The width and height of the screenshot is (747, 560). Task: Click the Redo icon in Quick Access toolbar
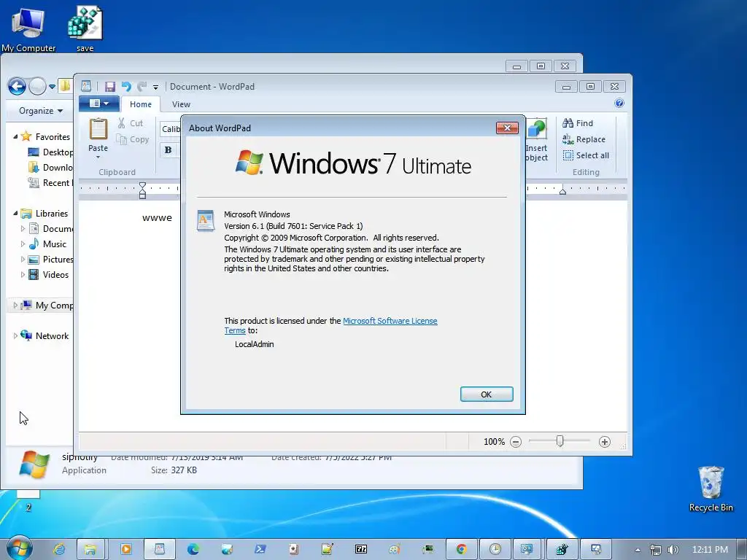pyautogui.click(x=142, y=87)
